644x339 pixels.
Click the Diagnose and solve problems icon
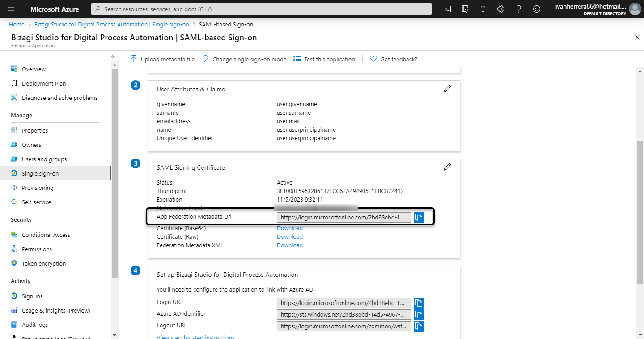pyautogui.click(x=14, y=98)
